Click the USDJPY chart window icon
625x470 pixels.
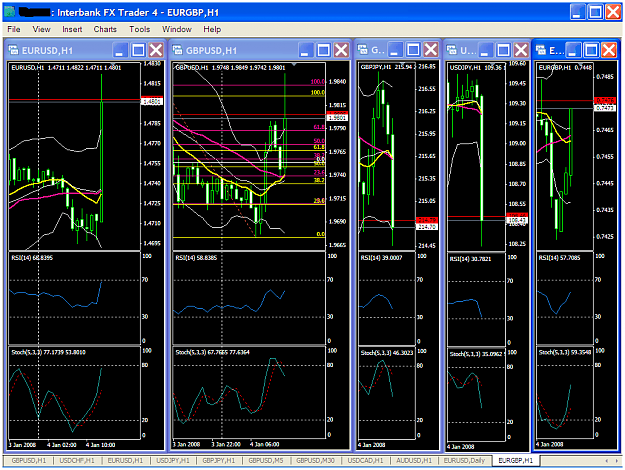point(452,50)
